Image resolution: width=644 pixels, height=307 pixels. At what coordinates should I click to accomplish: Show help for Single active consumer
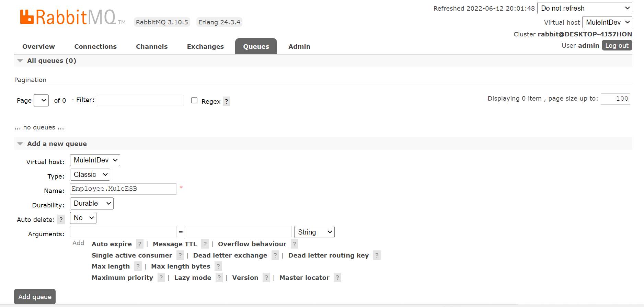pyautogui.click(x=180, y=255)
